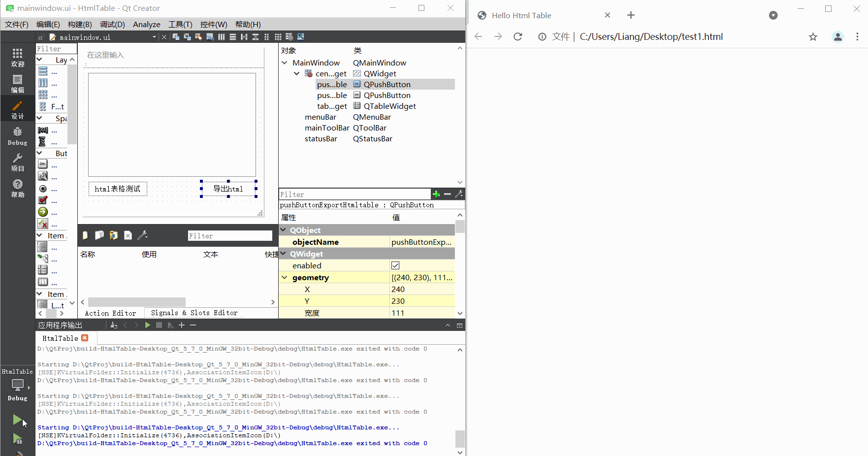This screenshot has height=456, width=868.
Task: Click the green Run button
Action: (x=17, y=420)
